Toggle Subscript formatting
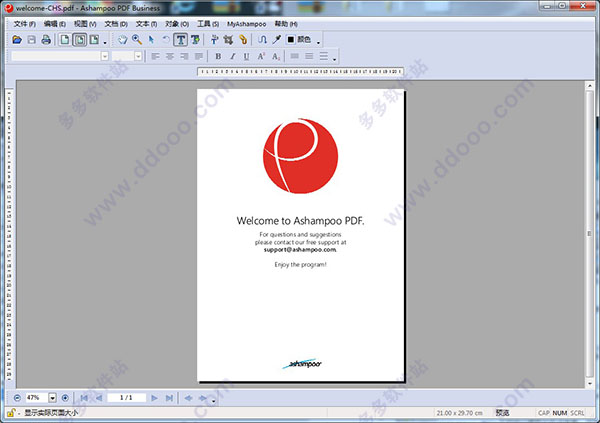The height and width of the screenshot is (423, 600). pos(276,56)
